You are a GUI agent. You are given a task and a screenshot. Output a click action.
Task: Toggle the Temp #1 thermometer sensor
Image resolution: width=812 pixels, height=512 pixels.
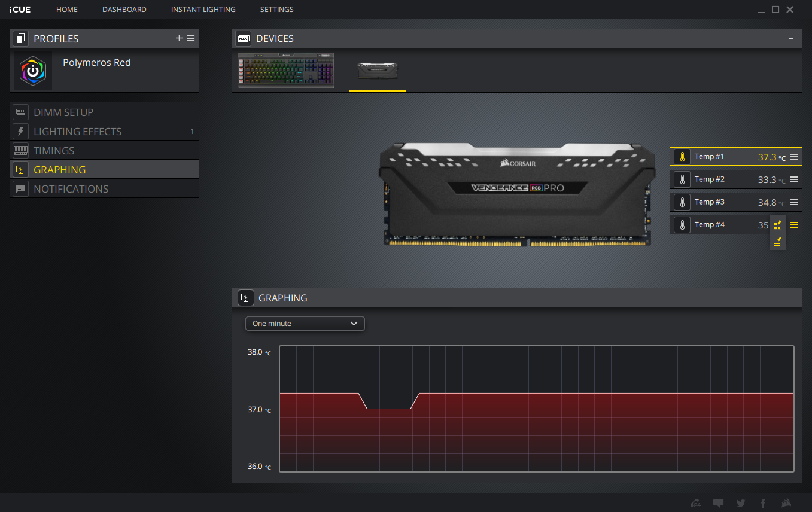click(682, 157)
